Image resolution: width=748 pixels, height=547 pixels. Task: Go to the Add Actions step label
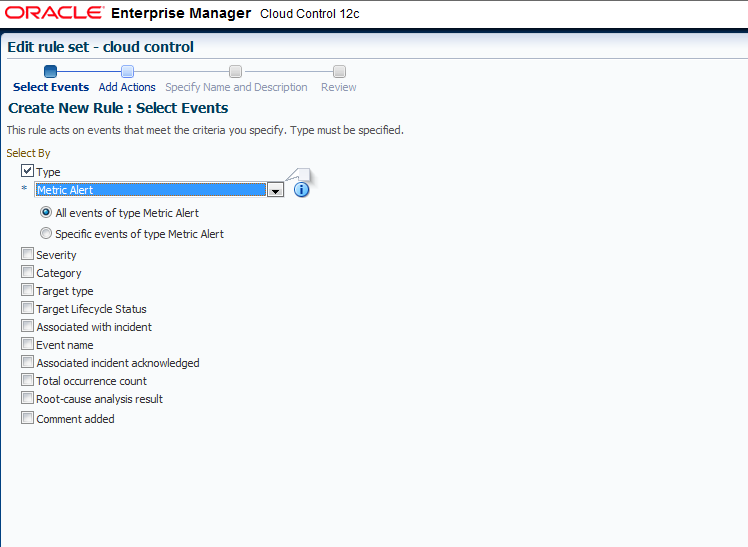(x=127, y=87)
